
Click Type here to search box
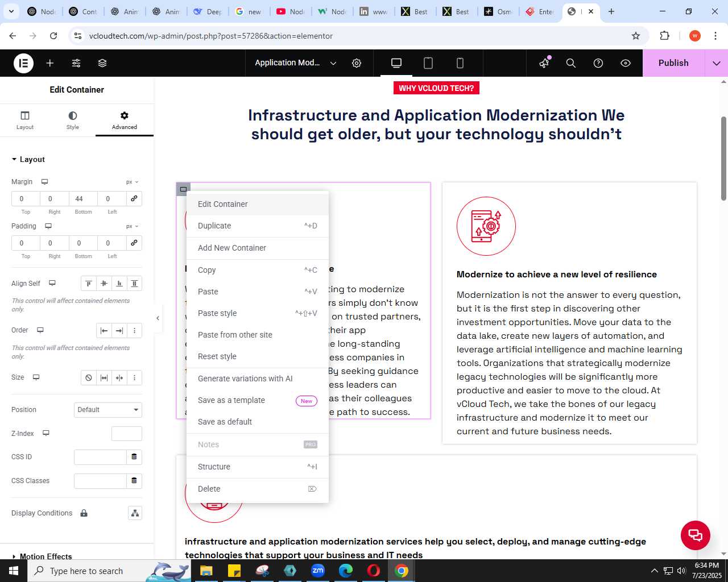[108, 571]
